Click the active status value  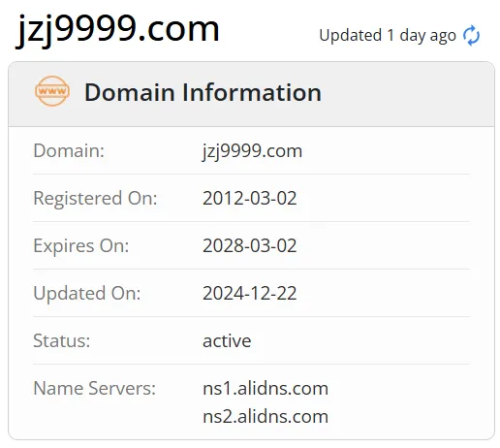pyautogui.click(x=227, y=341)
